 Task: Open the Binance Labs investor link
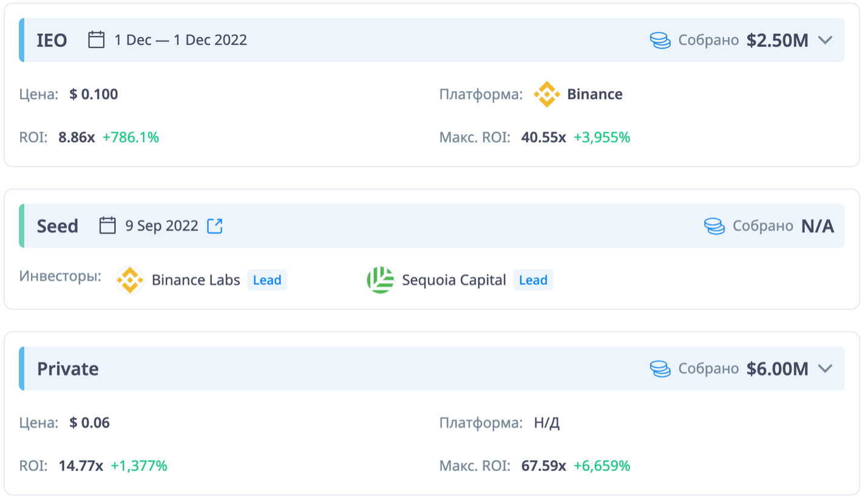pos(195,280)
